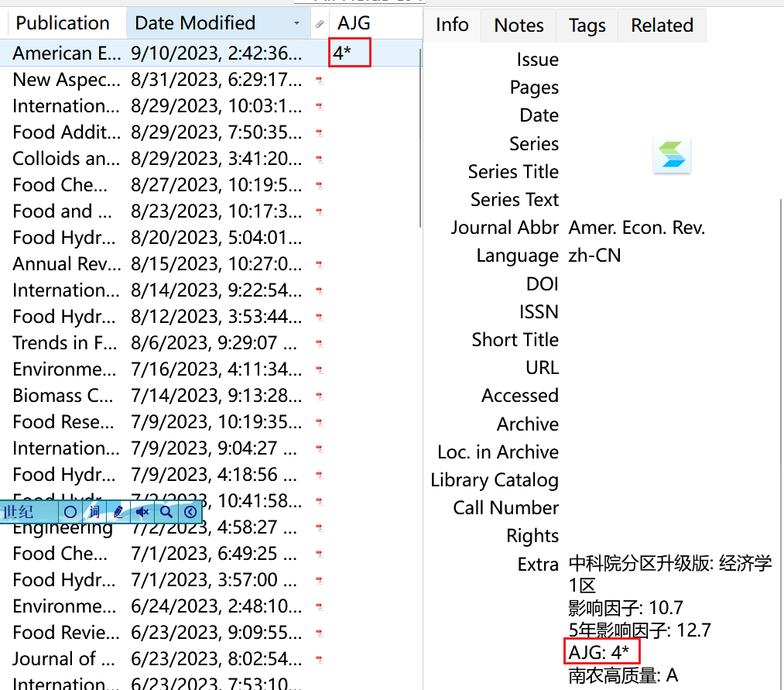Click the magnifier search icon on translation popup

pyautogui.click(x=166, y=512)
